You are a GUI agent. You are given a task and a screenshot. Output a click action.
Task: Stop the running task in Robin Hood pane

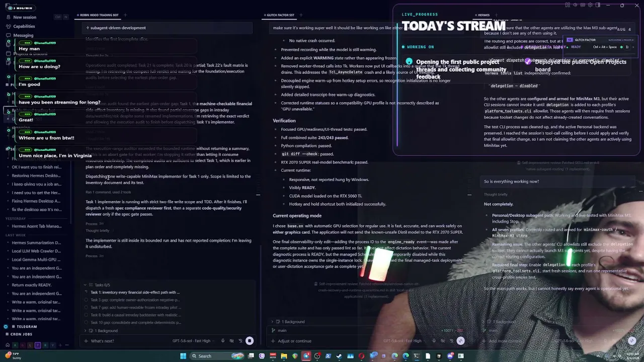[250, 341]
